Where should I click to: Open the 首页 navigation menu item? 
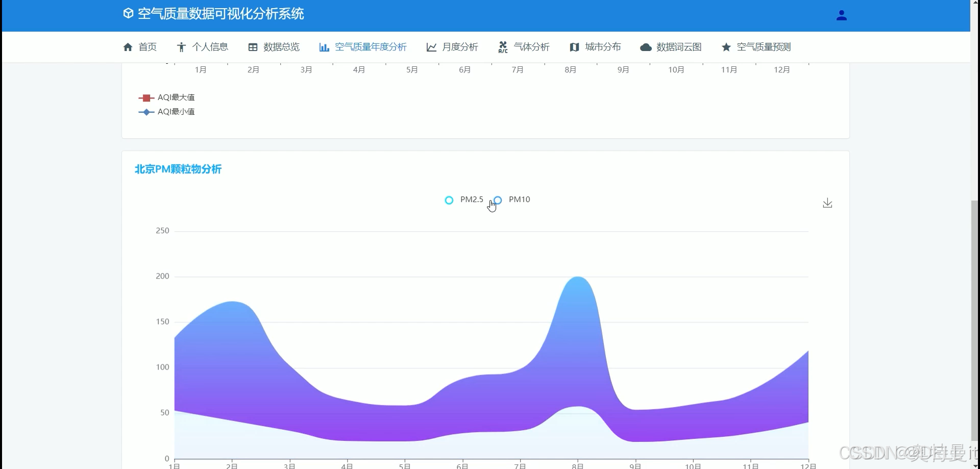148,46
